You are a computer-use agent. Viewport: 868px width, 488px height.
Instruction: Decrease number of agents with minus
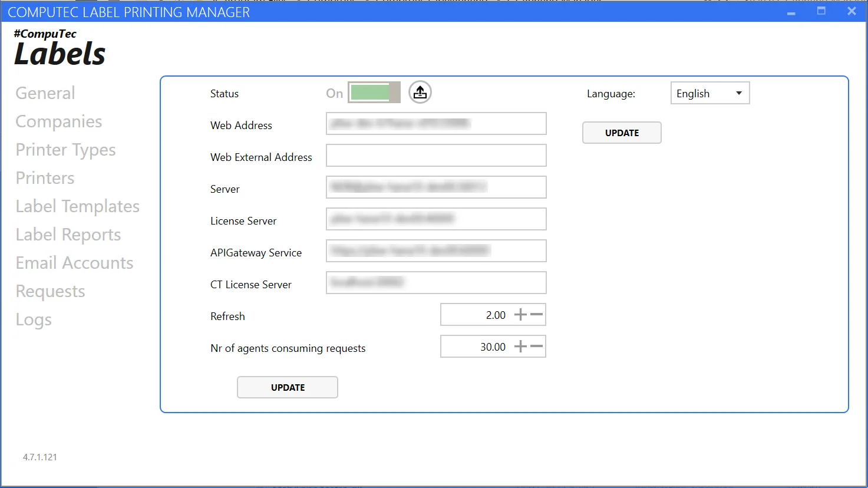coord(536,347)
